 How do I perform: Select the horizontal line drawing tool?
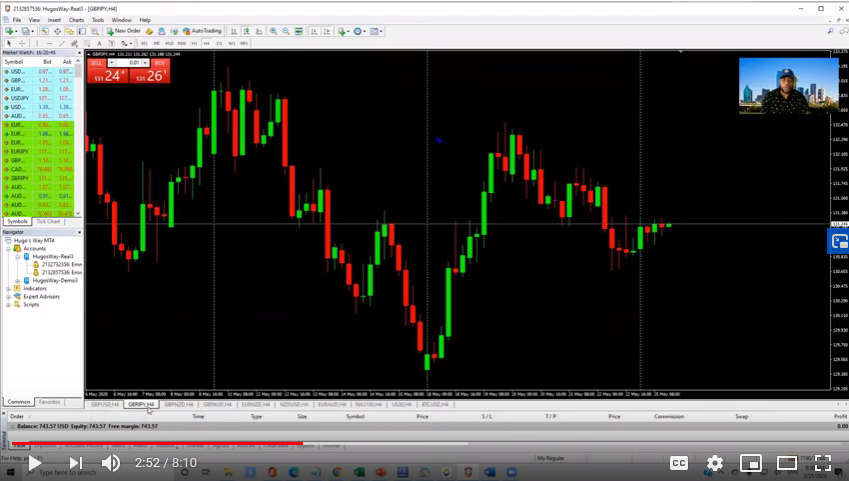49,43
